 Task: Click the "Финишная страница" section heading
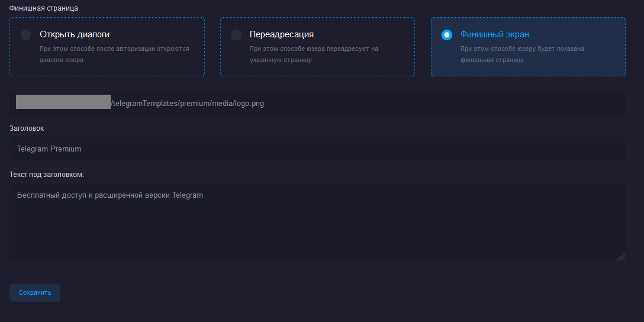(x=43, y=8)
